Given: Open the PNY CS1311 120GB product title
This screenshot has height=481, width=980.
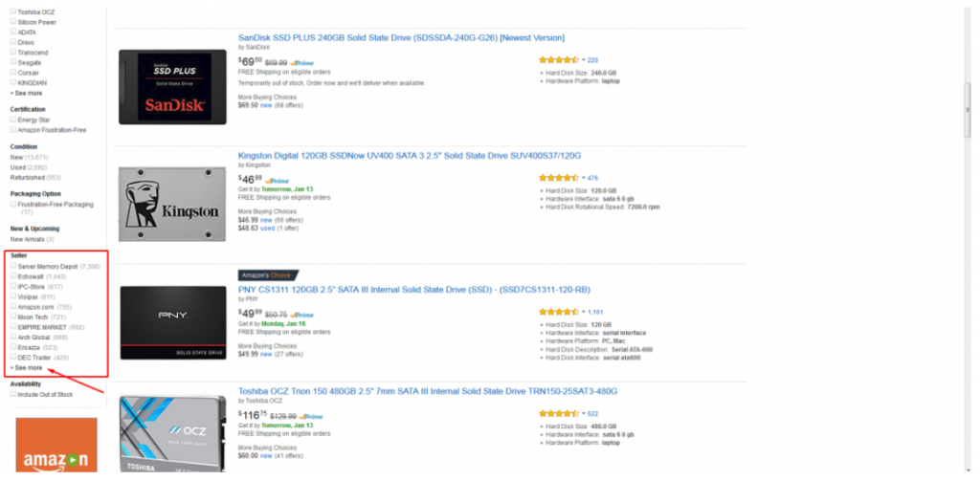Looking at the screenshot, I should coord(413,290).
